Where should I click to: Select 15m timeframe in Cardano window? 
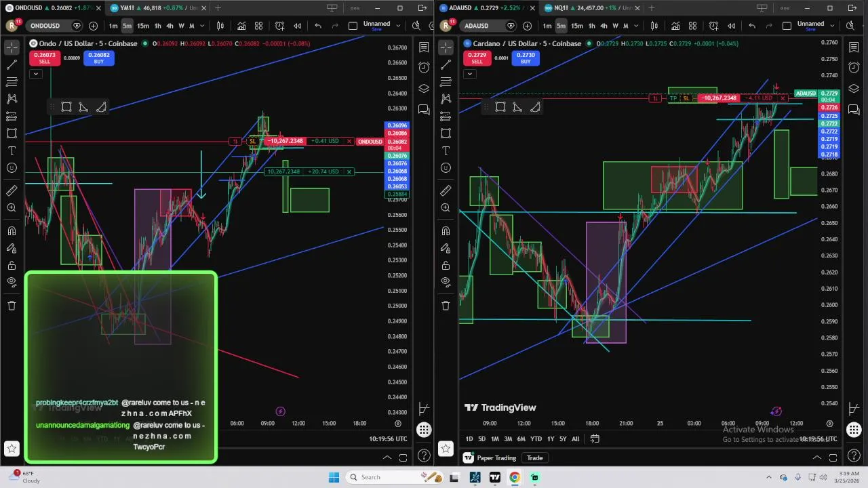[x=576, y=26]
